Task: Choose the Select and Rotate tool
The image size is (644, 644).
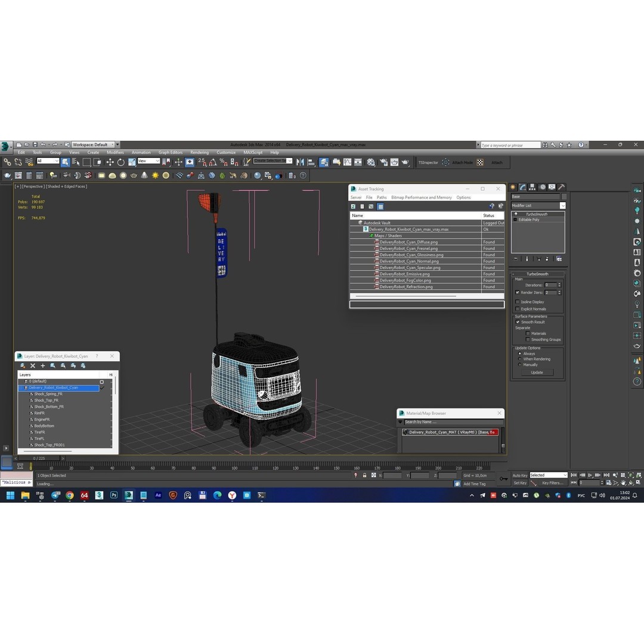Action: click(120, 162)
